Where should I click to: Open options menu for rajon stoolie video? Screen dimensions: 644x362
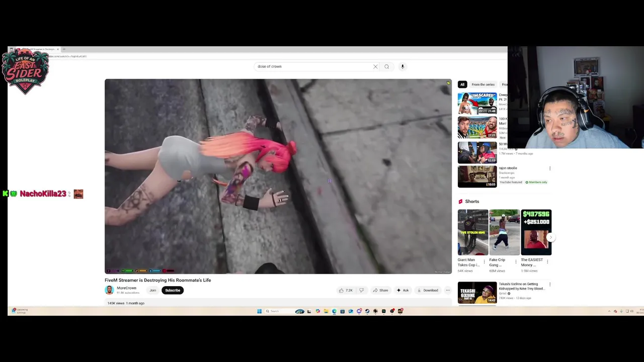click(550, 168)
